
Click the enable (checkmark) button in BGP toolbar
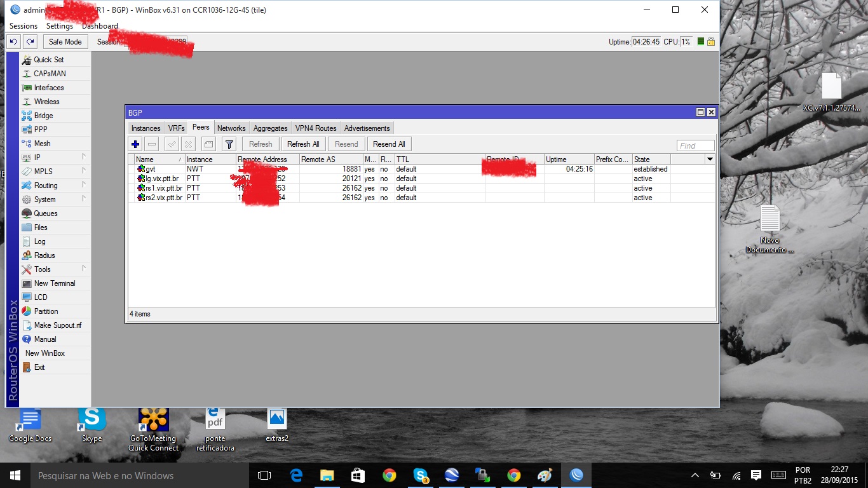(172, 144)
